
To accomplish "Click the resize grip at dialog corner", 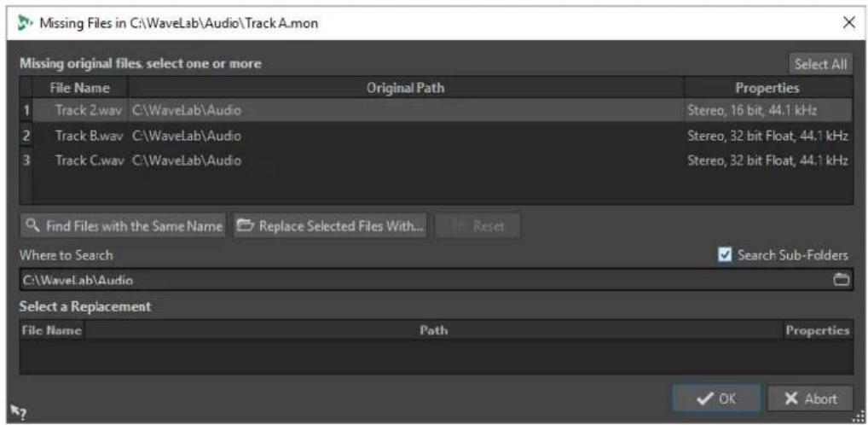I will pyautogui.click(x=859, y=417).
